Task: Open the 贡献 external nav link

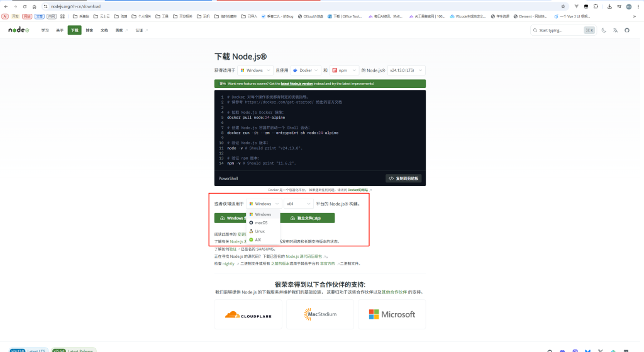Action: [x=121, y=30]
